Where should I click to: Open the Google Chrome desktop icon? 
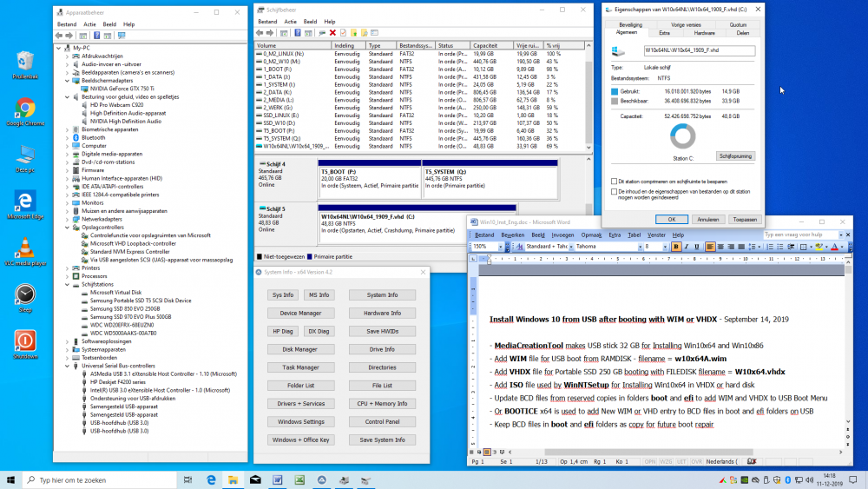[24, 109]
